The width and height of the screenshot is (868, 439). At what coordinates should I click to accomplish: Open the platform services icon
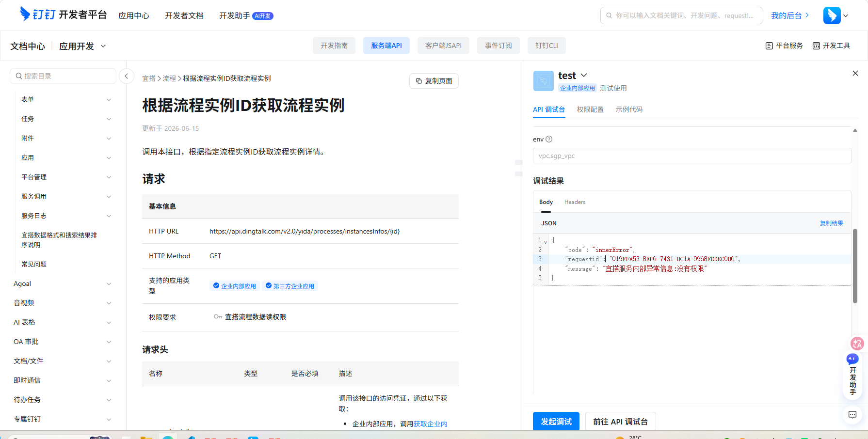pos(769,46)
